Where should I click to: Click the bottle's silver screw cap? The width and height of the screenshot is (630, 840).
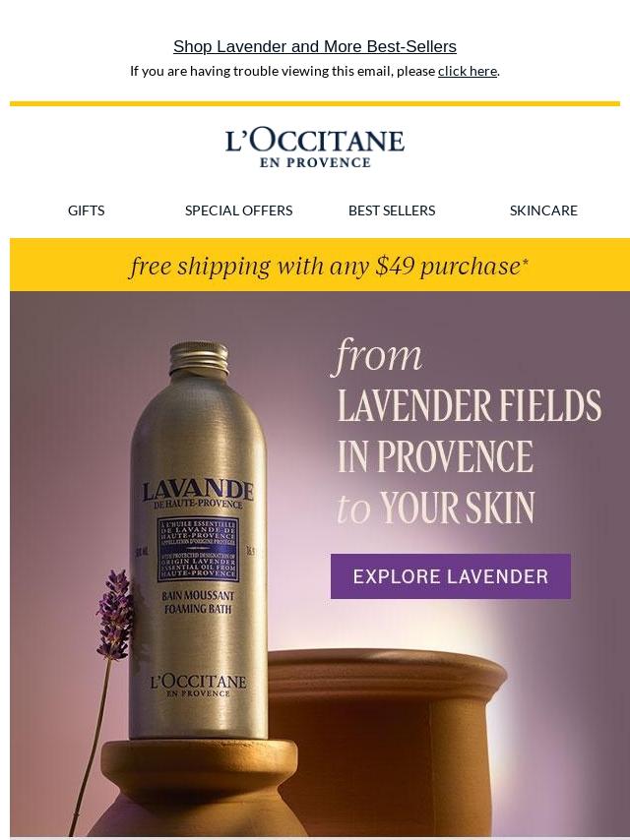199,358
